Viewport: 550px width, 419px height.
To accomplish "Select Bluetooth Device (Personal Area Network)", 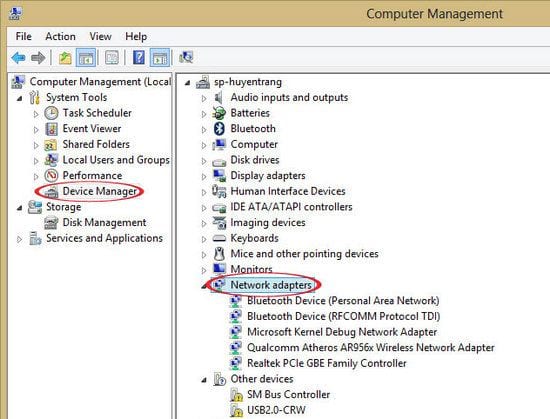I will [343, 301].
